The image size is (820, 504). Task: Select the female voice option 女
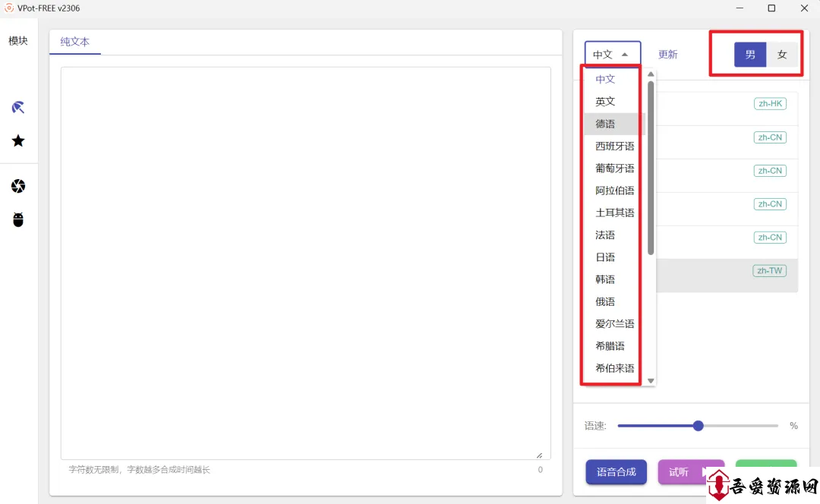tap(782, 55)
